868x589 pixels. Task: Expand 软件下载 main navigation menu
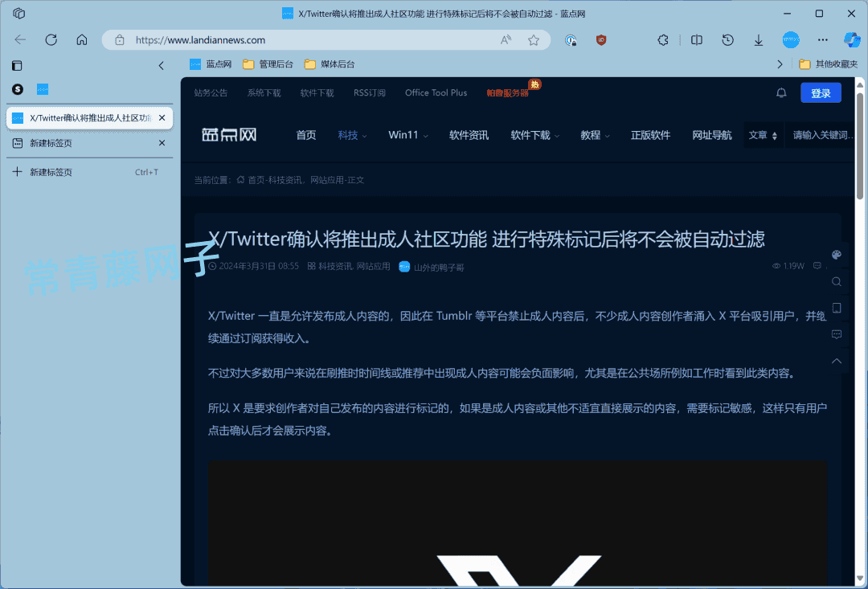click(x=534, y=135)
